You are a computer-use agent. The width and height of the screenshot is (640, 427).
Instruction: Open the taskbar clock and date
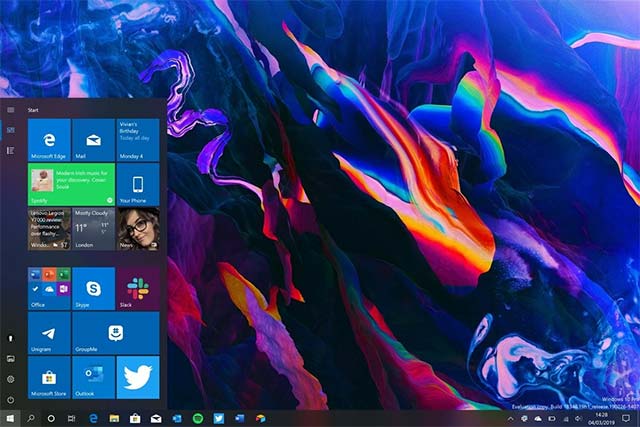602,417
